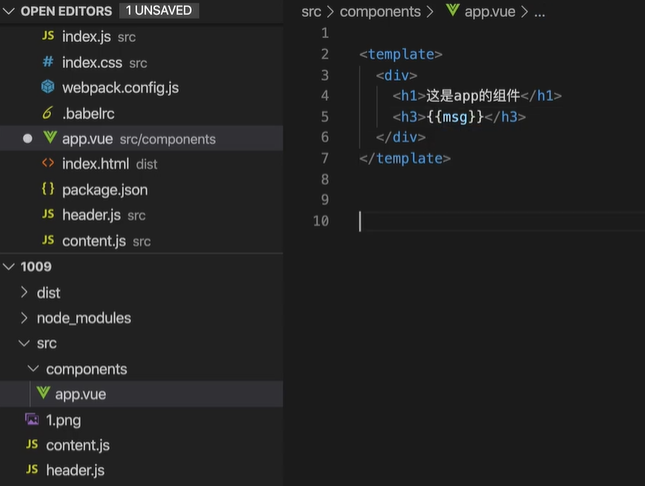
Task: Expand the node_modules folder
Action: pos(26,318)
